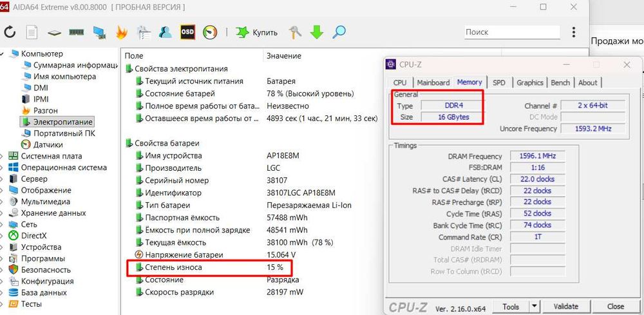
Task: Click the green download arrow icon
Action: pos(317,32)
